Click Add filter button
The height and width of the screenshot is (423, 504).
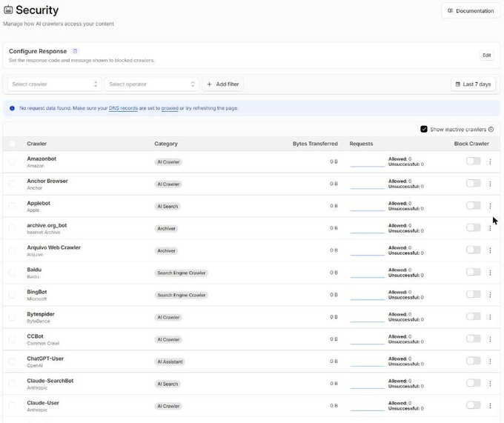[x=222, y=84]
